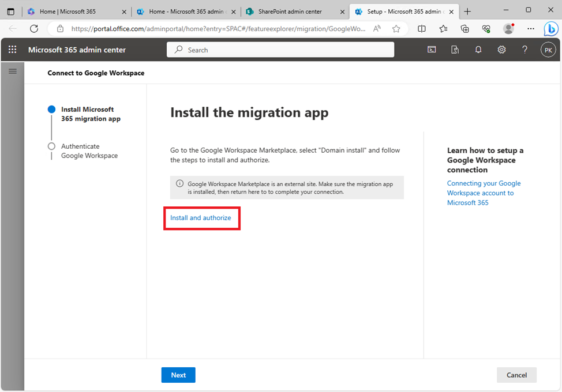Open the help question mark icon
This screenshot has height=392, width=562.
pyautogui.click(x=524, y=50)
